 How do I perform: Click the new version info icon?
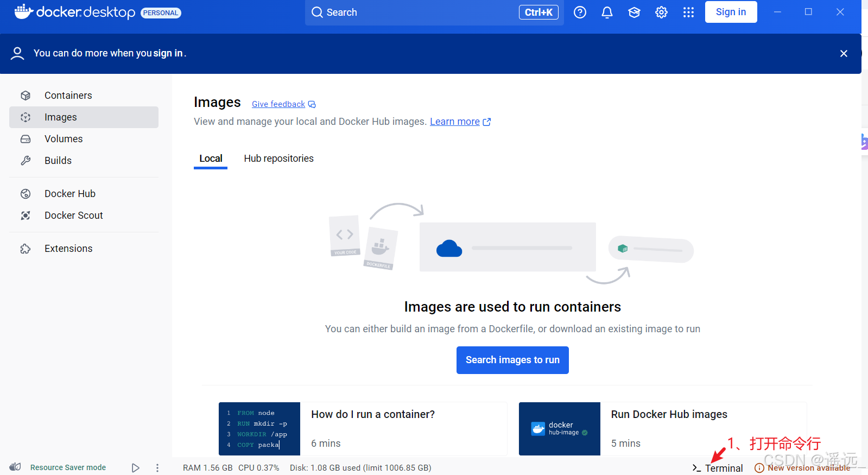[759, 468]
